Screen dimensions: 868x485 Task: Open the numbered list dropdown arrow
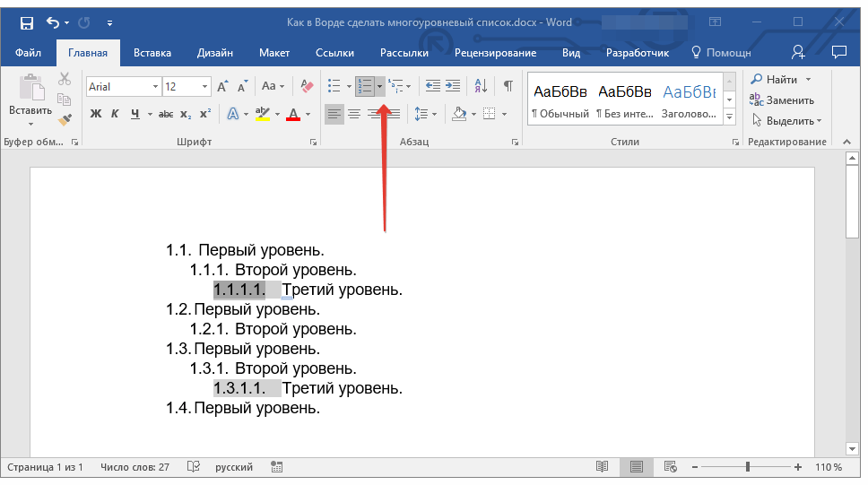[x=380, y=86]
